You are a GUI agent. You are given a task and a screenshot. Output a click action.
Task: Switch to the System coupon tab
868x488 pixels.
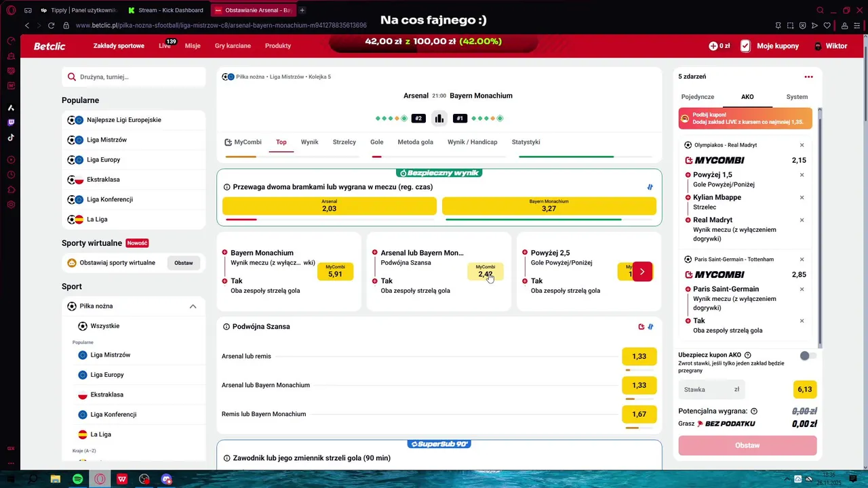[x=797, y=97]
